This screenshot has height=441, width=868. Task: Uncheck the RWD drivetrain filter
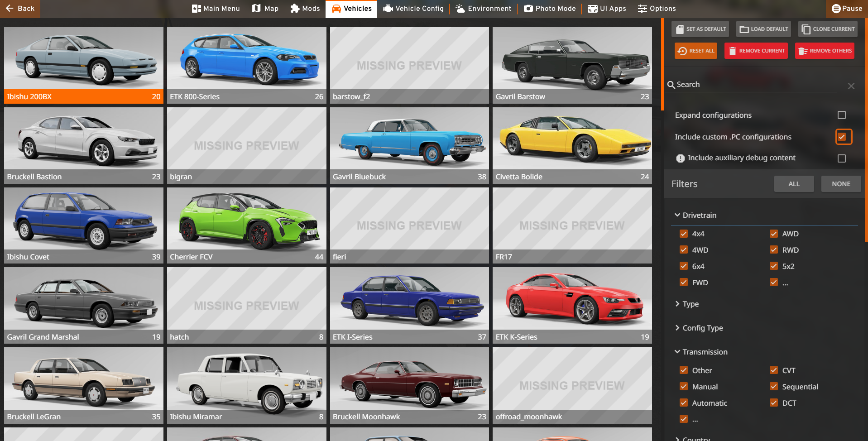[x=774, y=250]
